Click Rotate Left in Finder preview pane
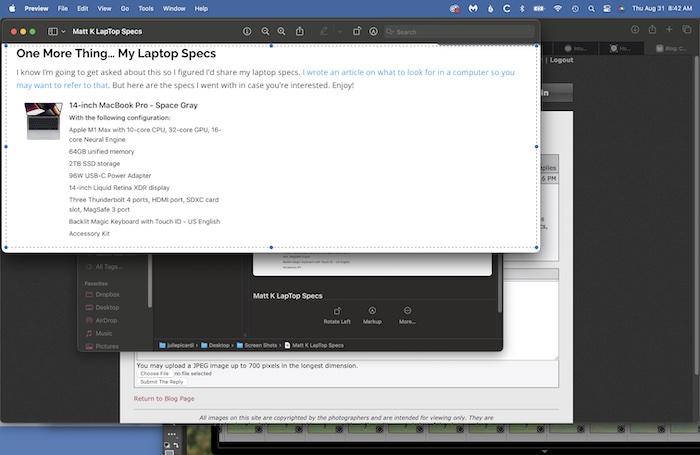The width and height of the screenshot is (700, 455). point(337,315)
